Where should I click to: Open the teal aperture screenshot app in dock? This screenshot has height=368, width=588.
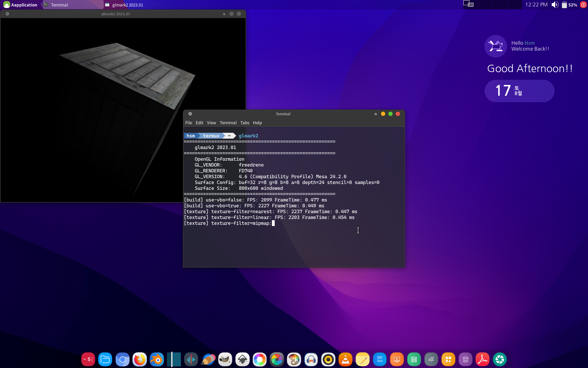pos(500,359)
